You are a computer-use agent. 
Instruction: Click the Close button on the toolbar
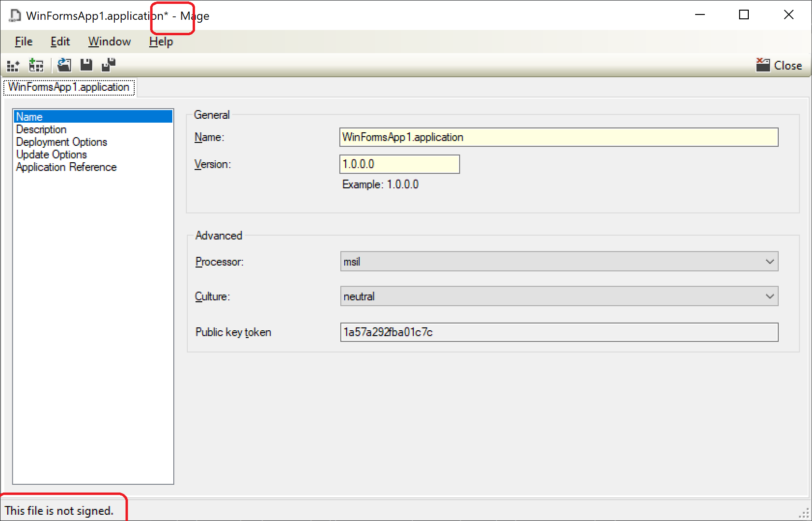789,65
